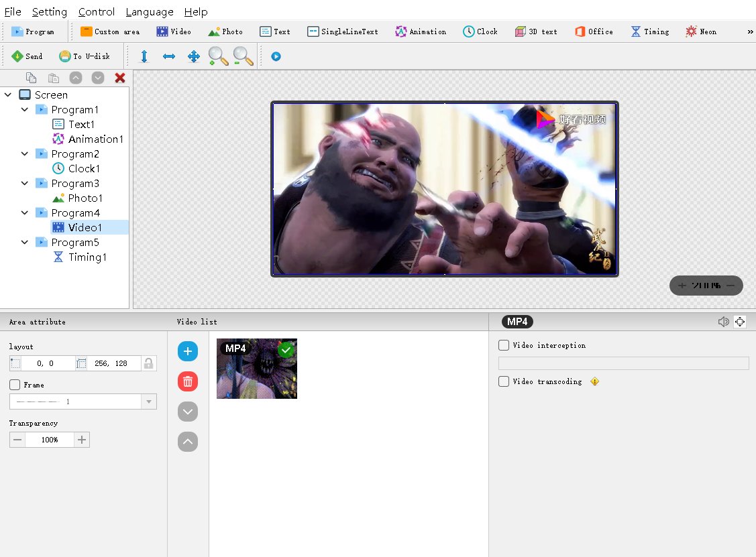This screenshot has width=756, height=557.
Task: Enable the Frame checkbox
Action: tap(15, 385)
